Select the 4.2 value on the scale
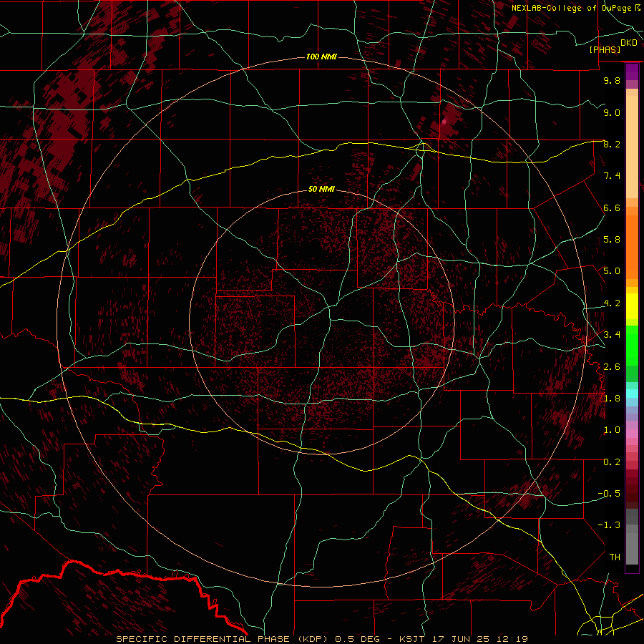The height and width of the screenshot is (644, 644). pos(612,303)
